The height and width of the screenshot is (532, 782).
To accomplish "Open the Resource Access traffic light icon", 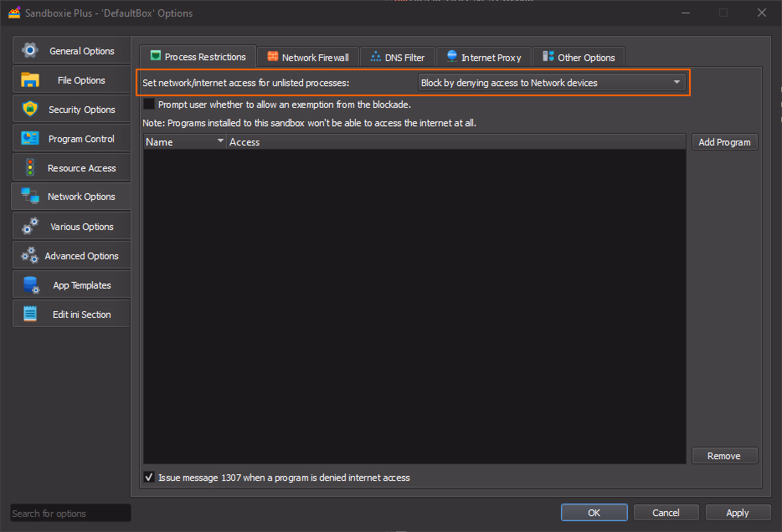I will click(x=30, y=168).
